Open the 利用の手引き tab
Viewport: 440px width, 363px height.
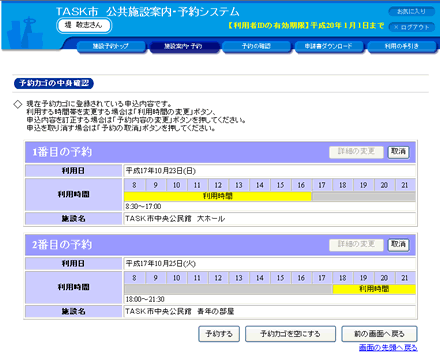click(402, 46)
